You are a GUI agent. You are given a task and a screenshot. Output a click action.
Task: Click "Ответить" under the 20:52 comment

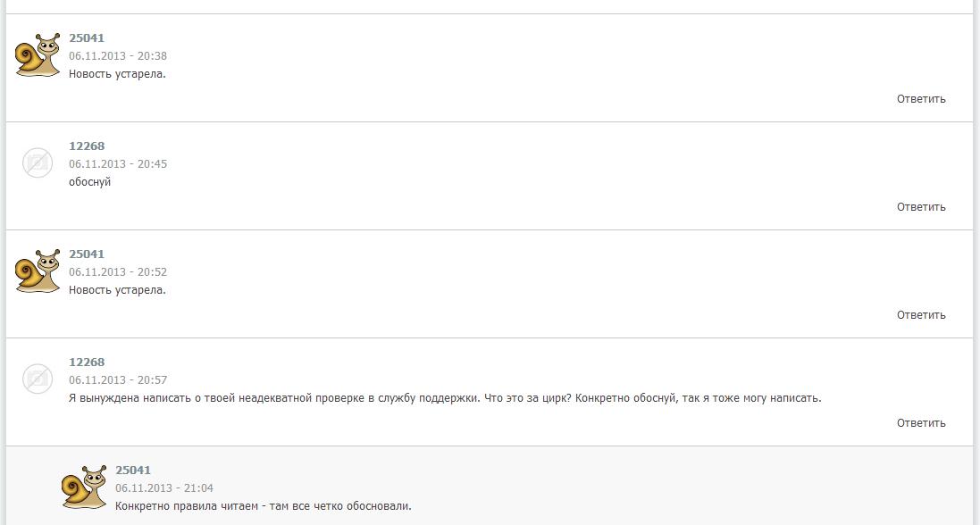921,315
